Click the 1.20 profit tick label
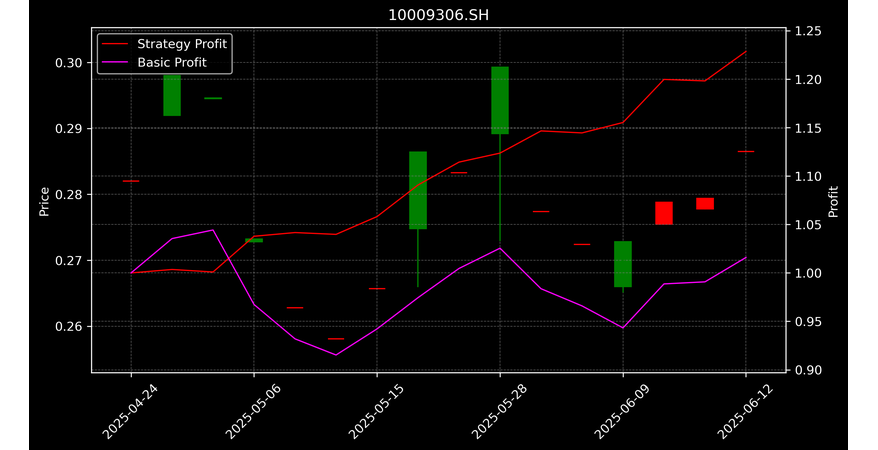The width and height of the screenshot is (878, 450). 808,80
